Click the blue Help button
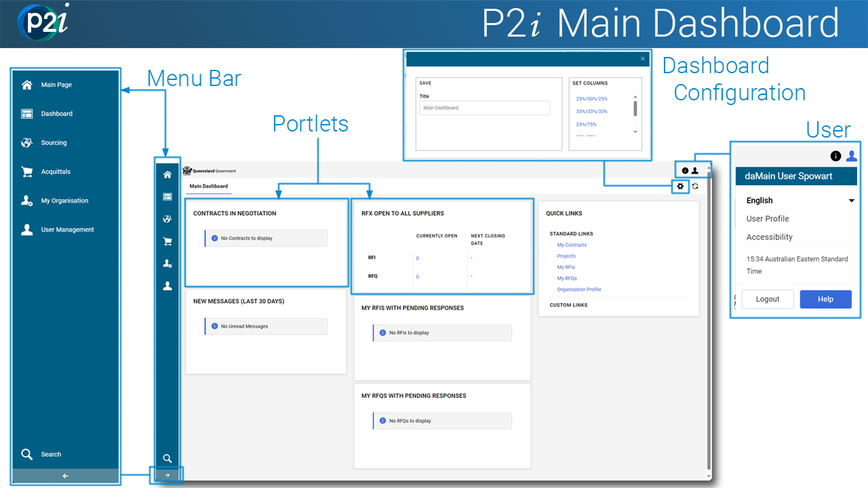 (825, 300)
